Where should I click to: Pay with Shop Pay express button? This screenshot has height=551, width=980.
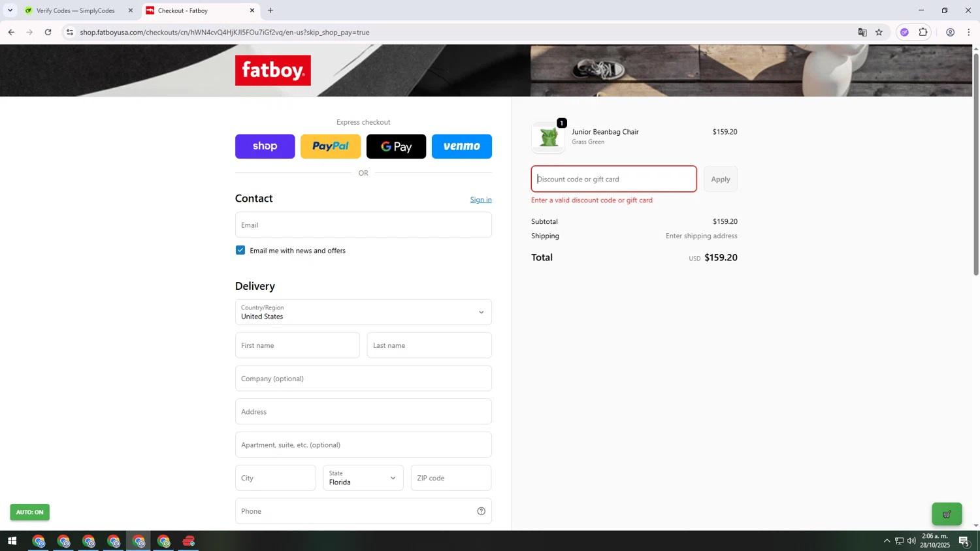[265, 146]
